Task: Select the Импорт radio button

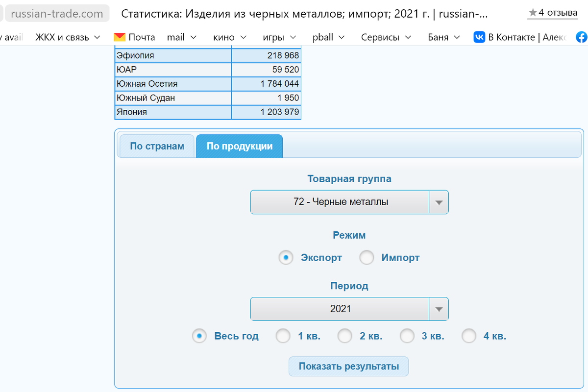Action: tap(367, 257)
